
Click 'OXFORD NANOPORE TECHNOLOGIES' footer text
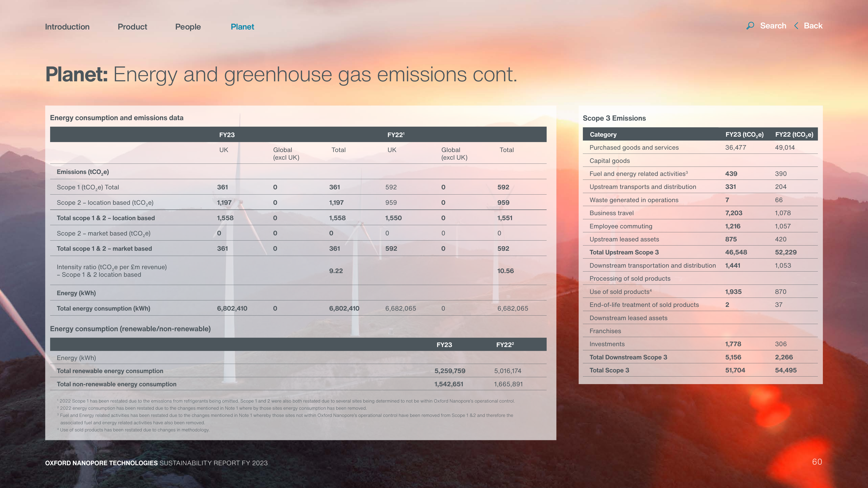(101, 463)
